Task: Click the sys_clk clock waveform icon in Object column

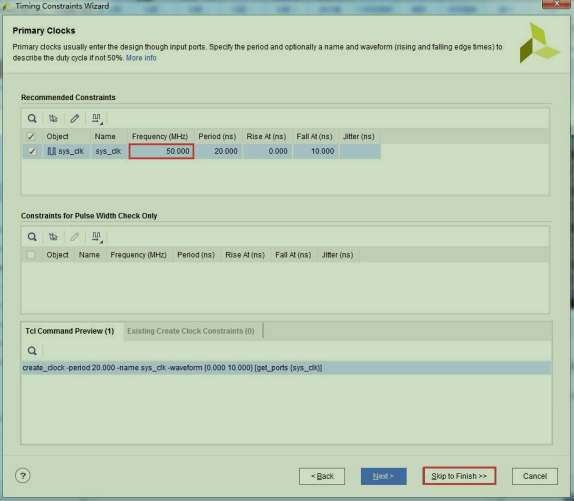Action: tap(52, 151)
